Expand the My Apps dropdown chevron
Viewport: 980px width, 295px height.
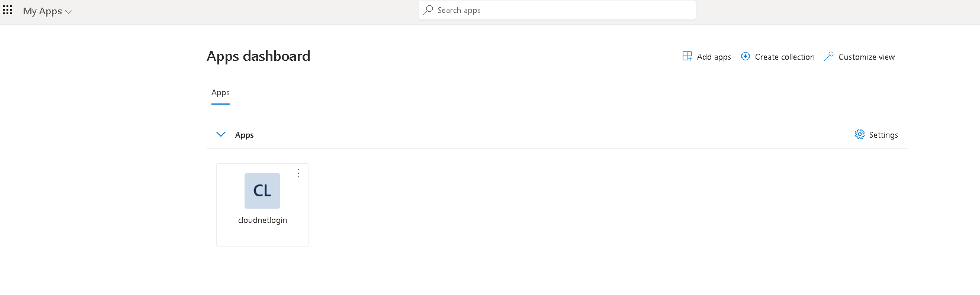[69, 12]
